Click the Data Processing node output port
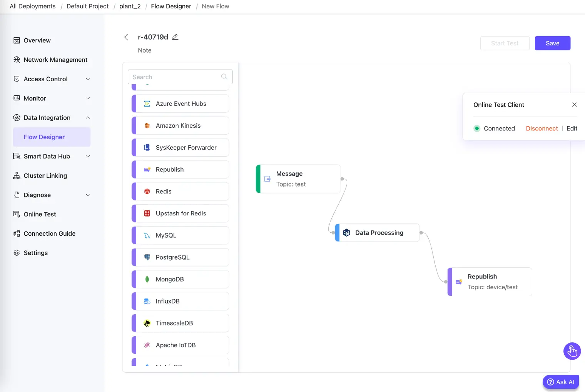585x392 pixels. [x=421, y=233]
